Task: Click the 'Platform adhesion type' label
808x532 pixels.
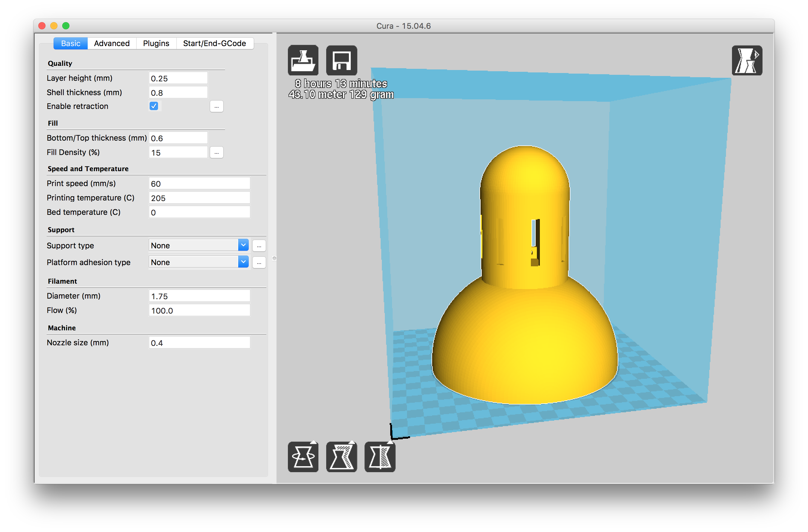Action: pos(89,262)
